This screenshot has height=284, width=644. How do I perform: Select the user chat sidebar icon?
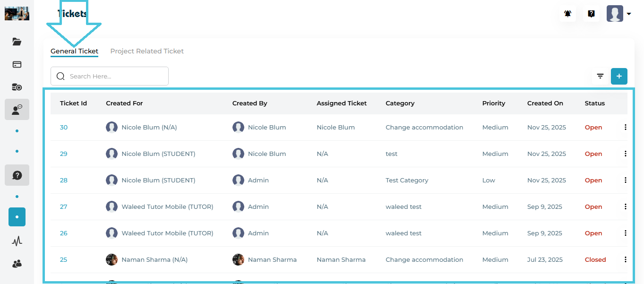(x=17, y=110)
